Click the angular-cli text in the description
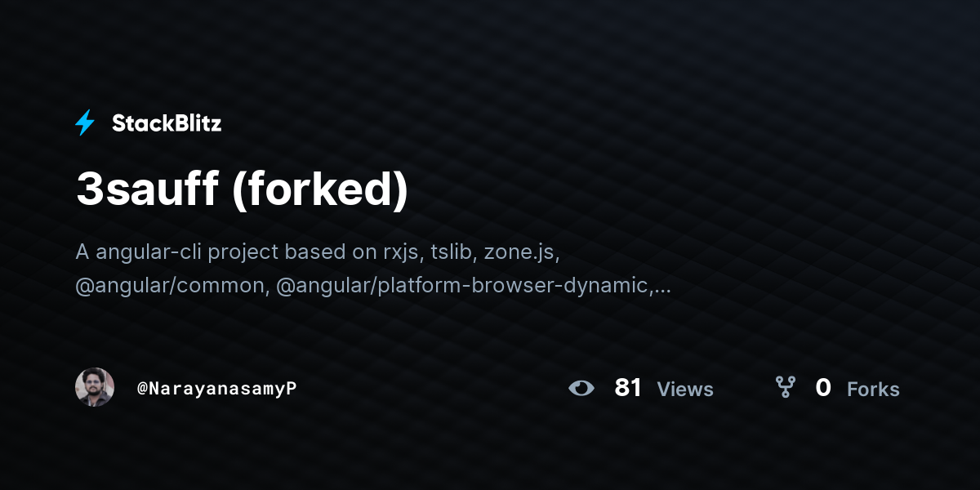The image size is (980, 490). pyautogui.click(x=149, y=252)
